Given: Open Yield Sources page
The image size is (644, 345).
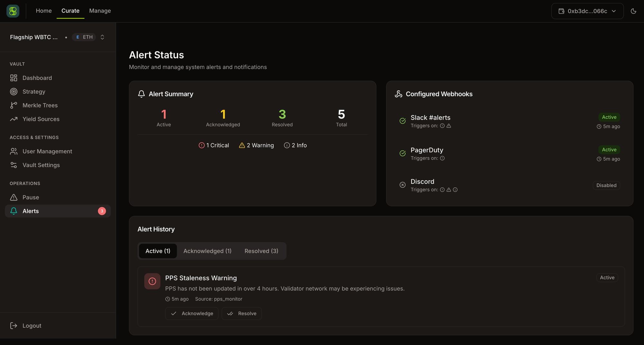Looking at the screenshot, I should click(41, 119).
